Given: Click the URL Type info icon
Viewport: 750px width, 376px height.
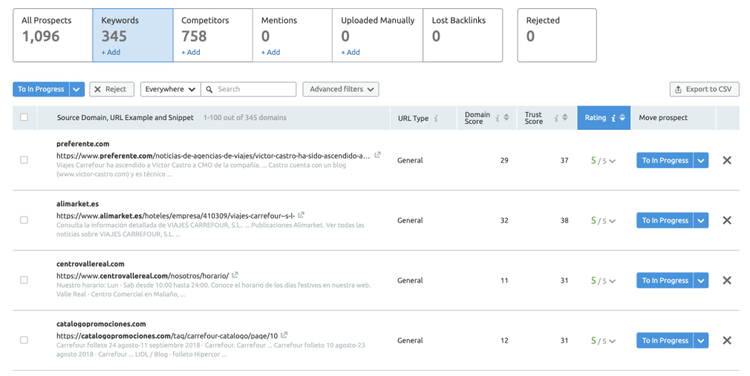Looking at the screenshot, I should click(436, 118).
